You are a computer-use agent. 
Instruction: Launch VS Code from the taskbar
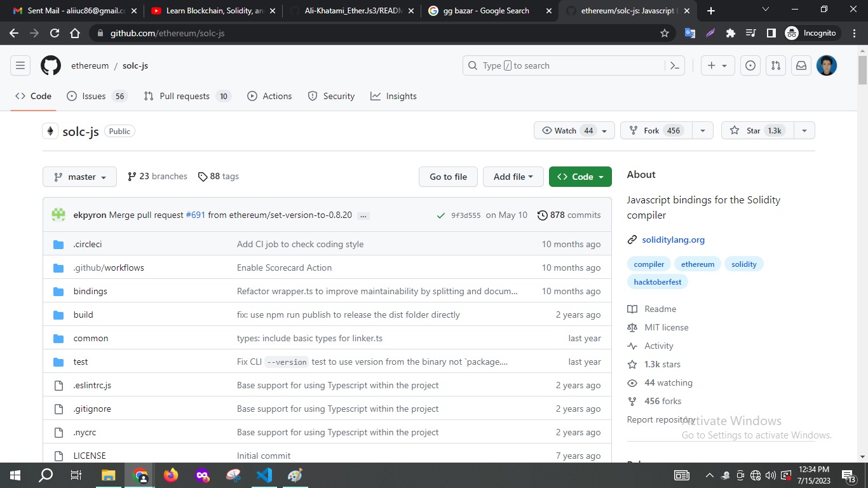point(264,475)
